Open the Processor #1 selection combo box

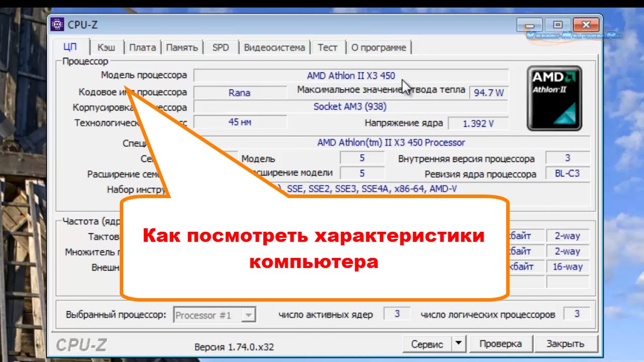click(214, 315)
